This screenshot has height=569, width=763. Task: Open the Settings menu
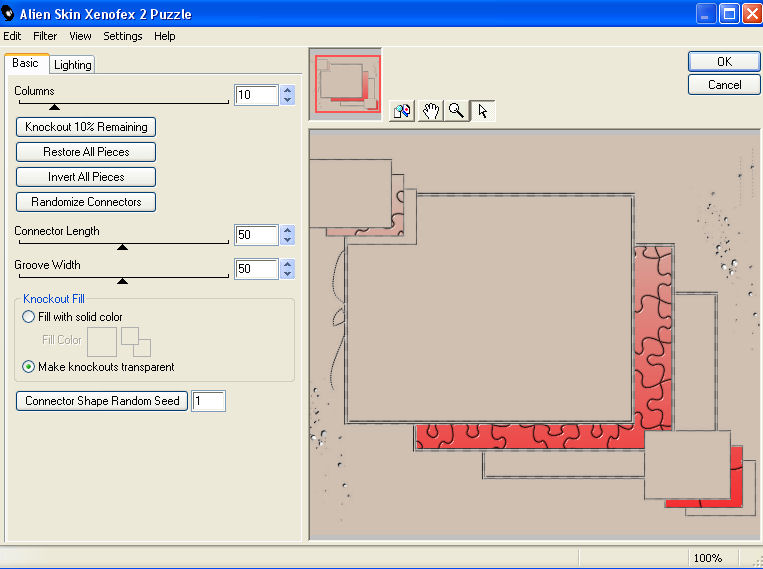click(123, 36)
